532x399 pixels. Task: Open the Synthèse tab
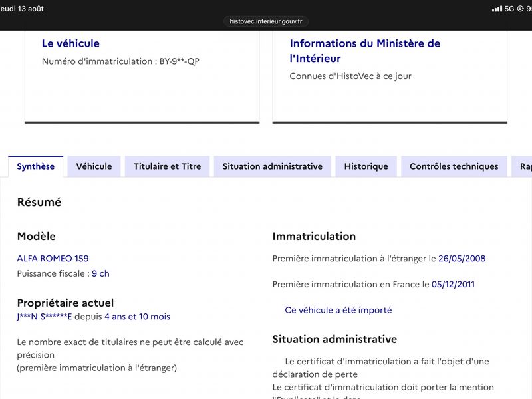[x=36, y=166]
